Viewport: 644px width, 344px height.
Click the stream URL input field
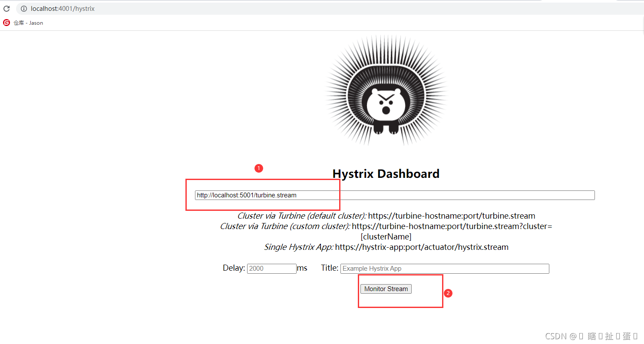(395, 195)
